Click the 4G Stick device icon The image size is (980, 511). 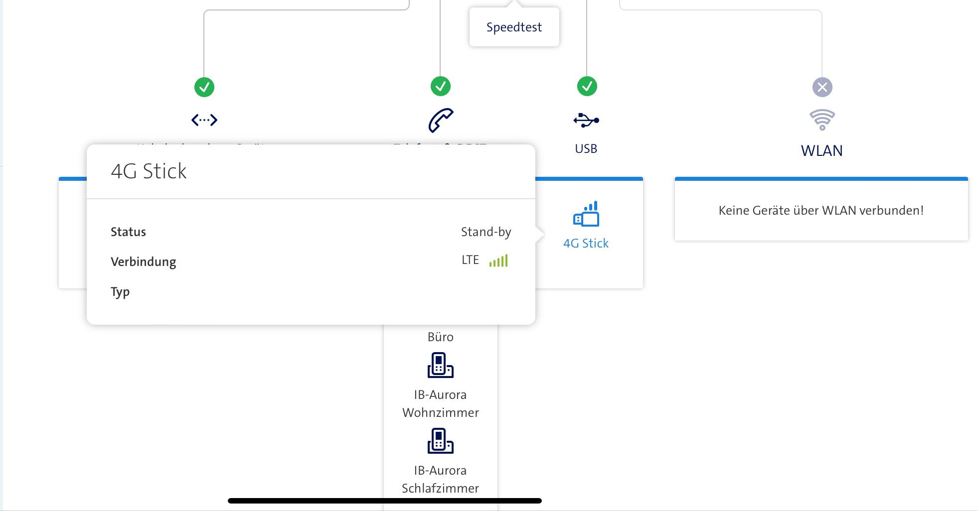(x=586, y=214)
